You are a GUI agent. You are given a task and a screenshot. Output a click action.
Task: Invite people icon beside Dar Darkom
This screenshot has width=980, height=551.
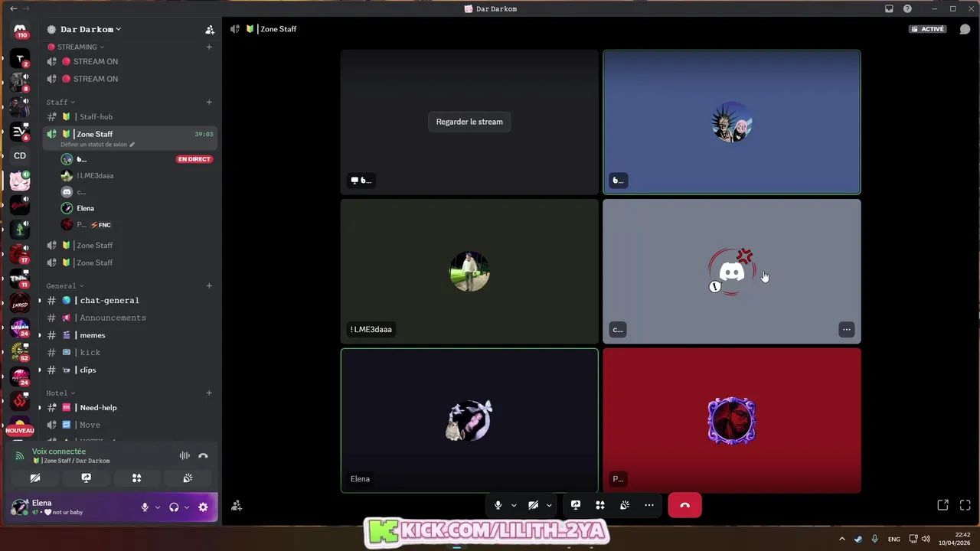(210, 29)
